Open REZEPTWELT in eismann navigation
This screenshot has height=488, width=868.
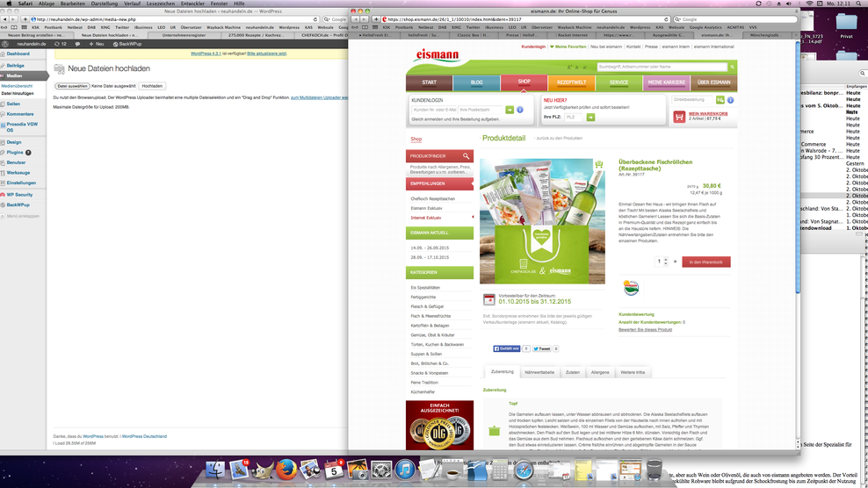point(571,83)
